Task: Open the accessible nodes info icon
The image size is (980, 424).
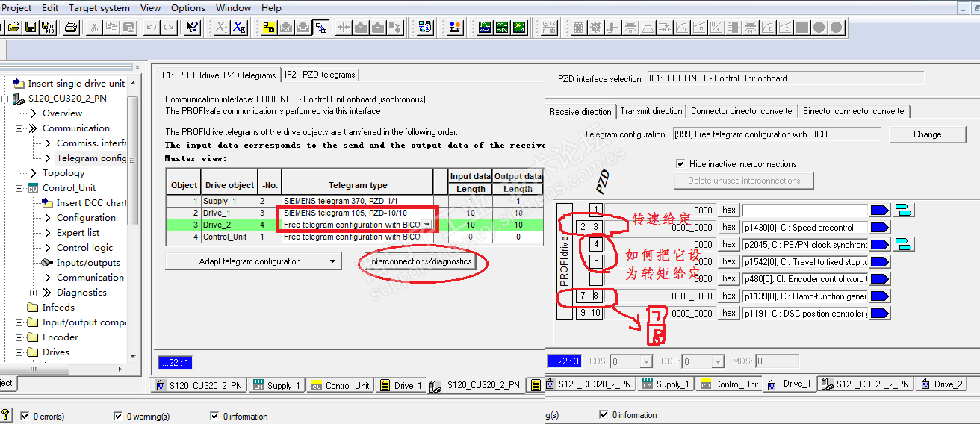Action: [425, 28]
